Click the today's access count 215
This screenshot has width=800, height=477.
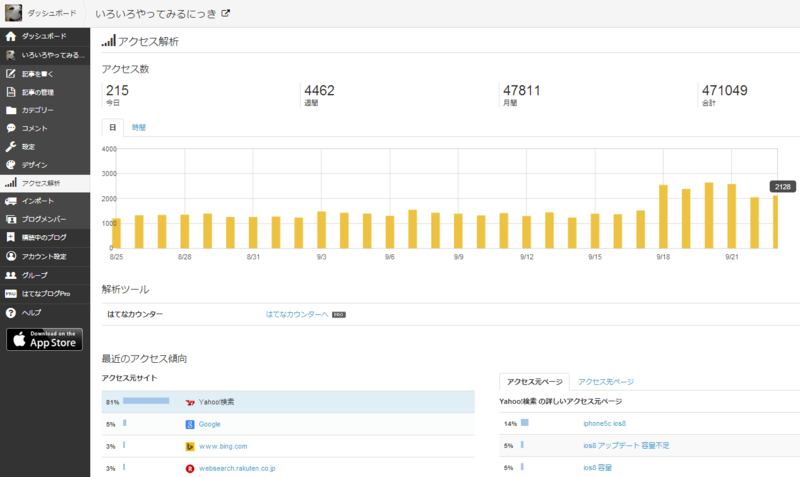click(117, 90)
